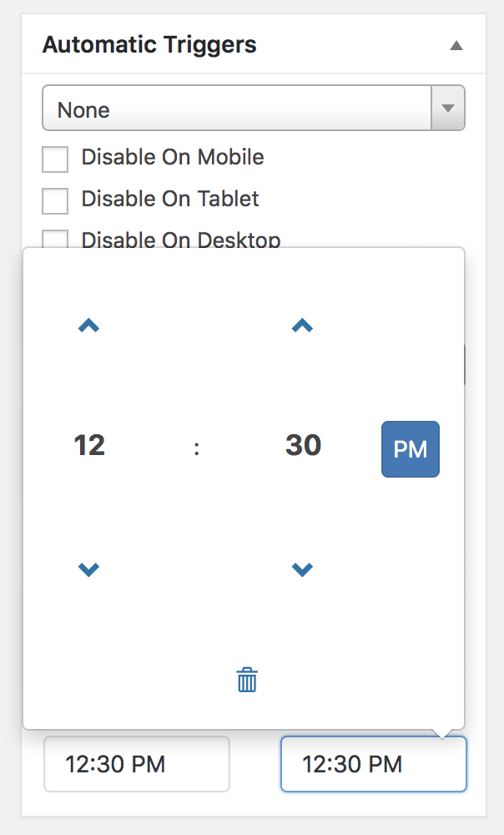Select the hour value 12
The width and height of the screenshot is (504, 835).
click(89, 445)
